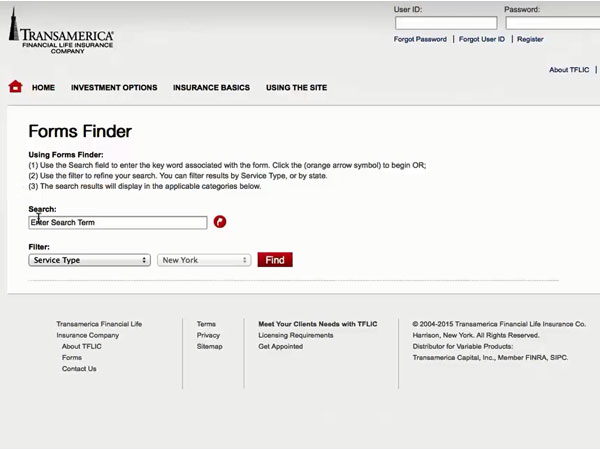600x450 pixels.
Task: Click the Password input field
Action: (x=551, y=24)
